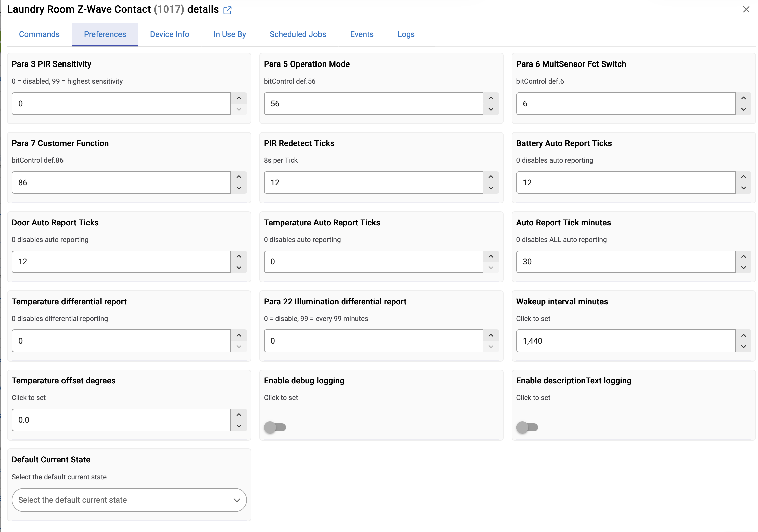Open device details in new window icon

point(227,10)
